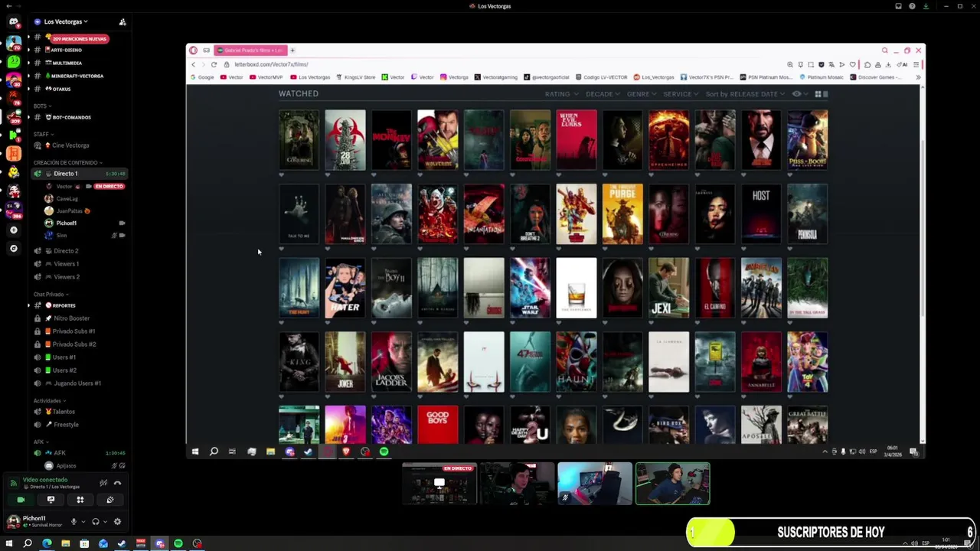Click 209 menciones nuevas pill
980x551 pixels.
pos(79,38)
